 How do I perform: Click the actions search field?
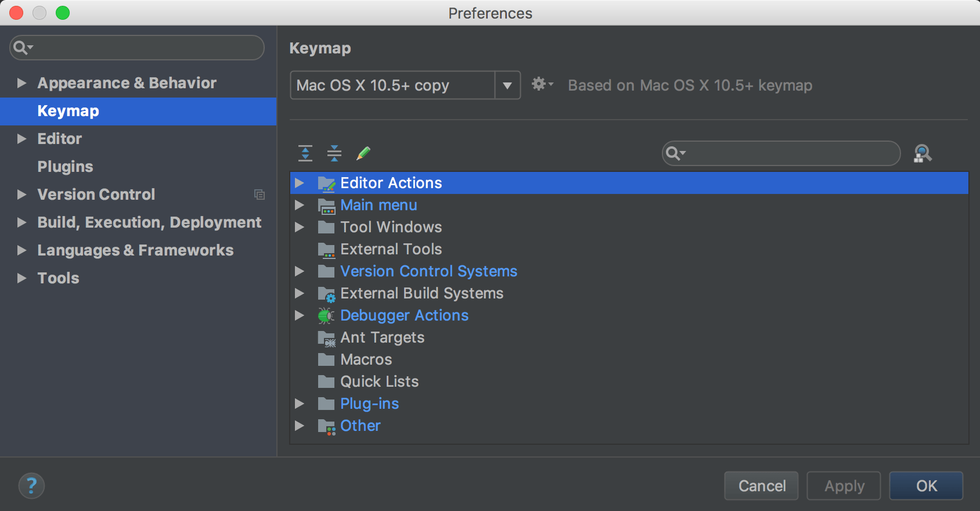[781, 153]
